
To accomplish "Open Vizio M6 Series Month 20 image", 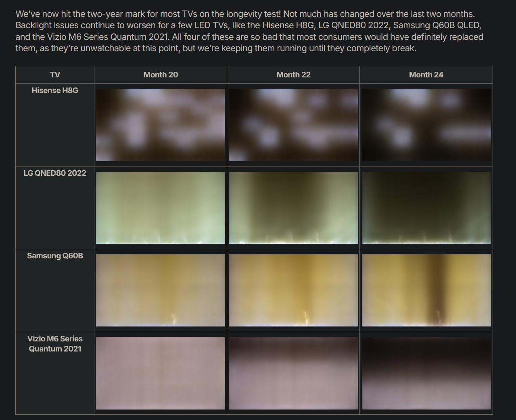I will (x=161, y=373).
